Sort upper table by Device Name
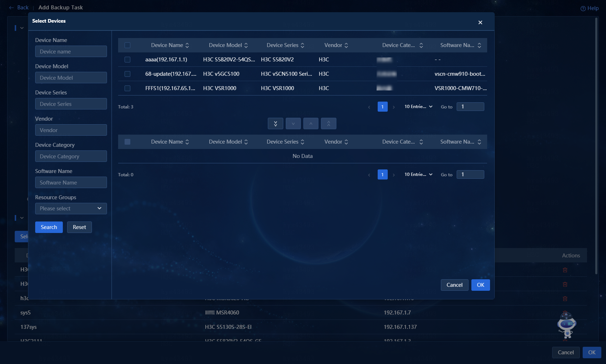Viewport: 606px width, 364px height. pyautogui.click(x=187, y=45)
